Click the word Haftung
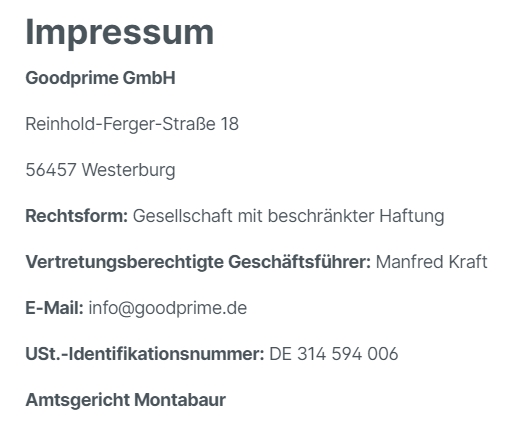The width and height of the screenshot is (507, 422). tap(412, 216)
